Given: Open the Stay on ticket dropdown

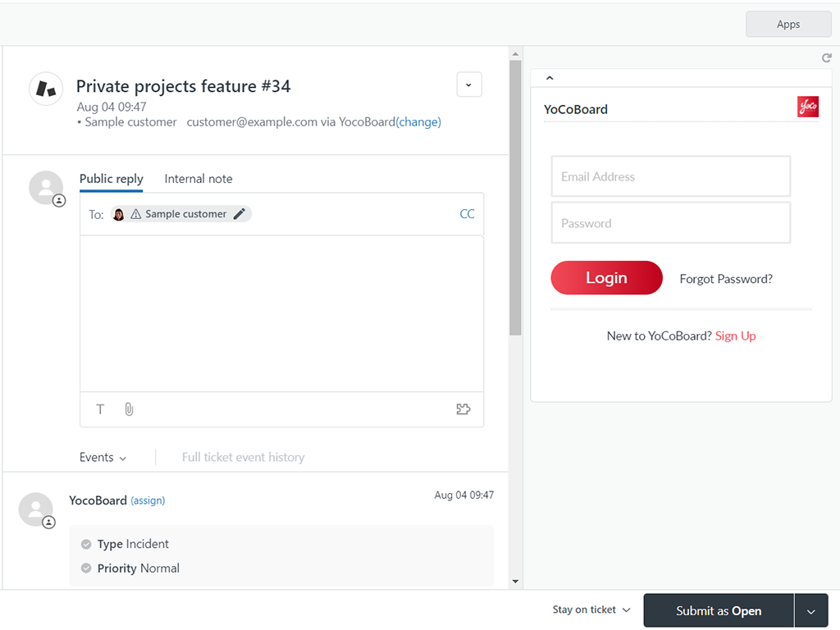Looking at the screenshot, I should coord(591,610).
